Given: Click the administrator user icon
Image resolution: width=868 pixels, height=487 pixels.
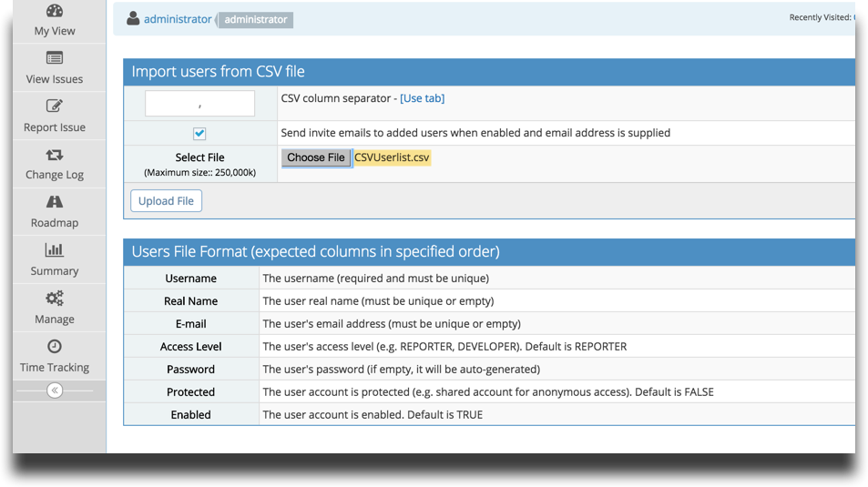Looking at the screenshot, I should pos(133,18).
